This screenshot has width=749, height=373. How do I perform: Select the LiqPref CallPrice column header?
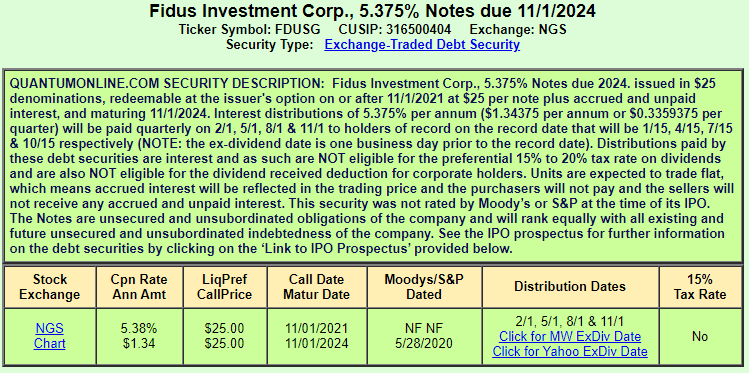225,287
